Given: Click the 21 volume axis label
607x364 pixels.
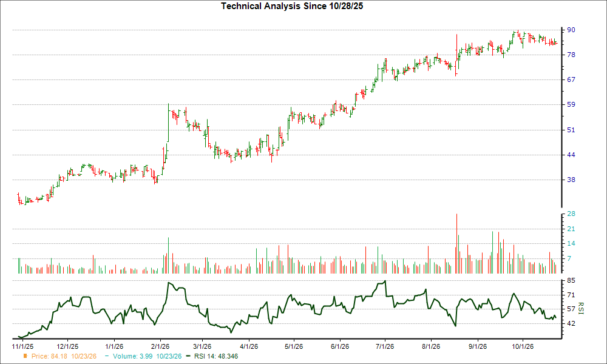Looking at the screenshot, I should tap(571, 229).
